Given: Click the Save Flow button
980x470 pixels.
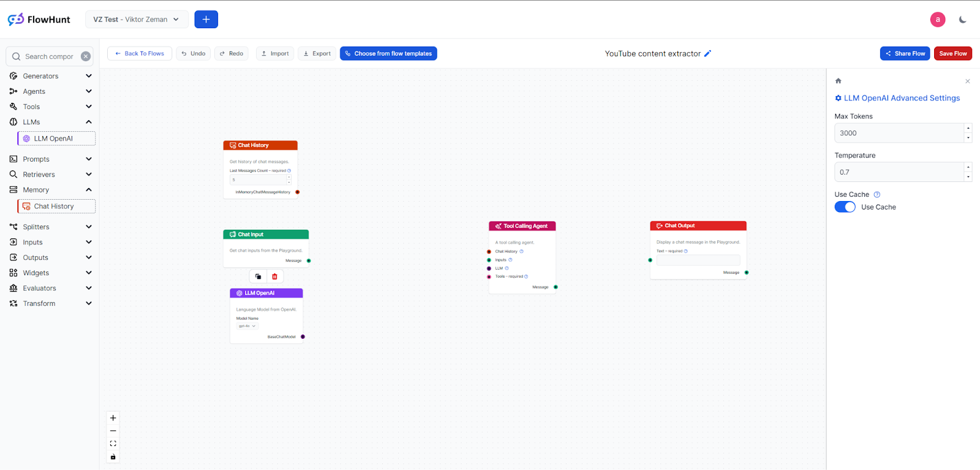Looking at the screenshot, I should [952, 53].
